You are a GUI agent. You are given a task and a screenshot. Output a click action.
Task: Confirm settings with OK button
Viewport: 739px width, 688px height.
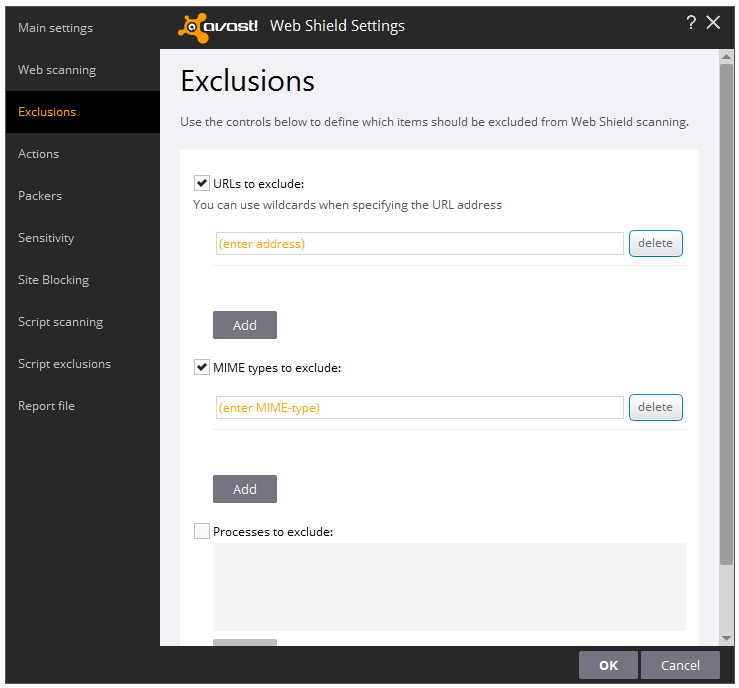point(608,665)
